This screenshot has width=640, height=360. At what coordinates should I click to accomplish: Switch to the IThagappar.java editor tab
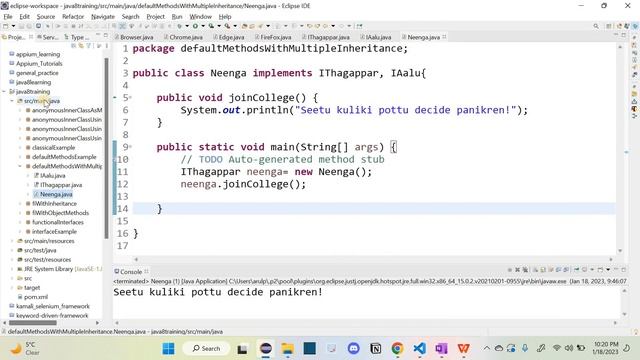(x=329, y=37)
